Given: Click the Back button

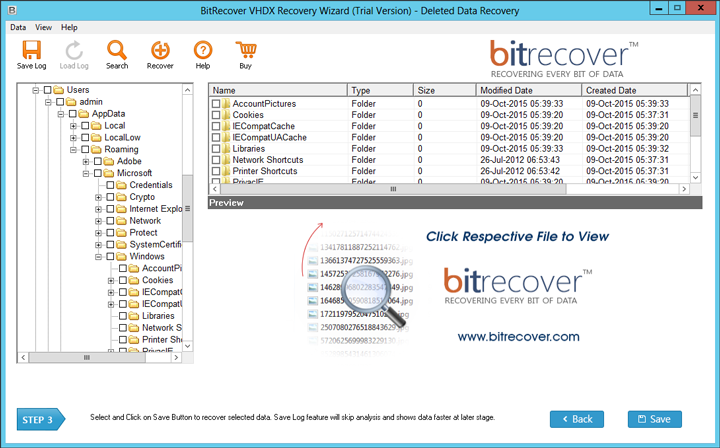Looking at the screenshot, I should click(x=577, y=419).
